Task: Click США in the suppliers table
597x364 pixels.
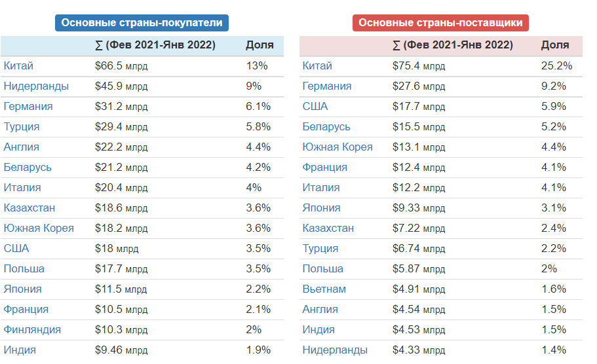Action: [315, 107]
